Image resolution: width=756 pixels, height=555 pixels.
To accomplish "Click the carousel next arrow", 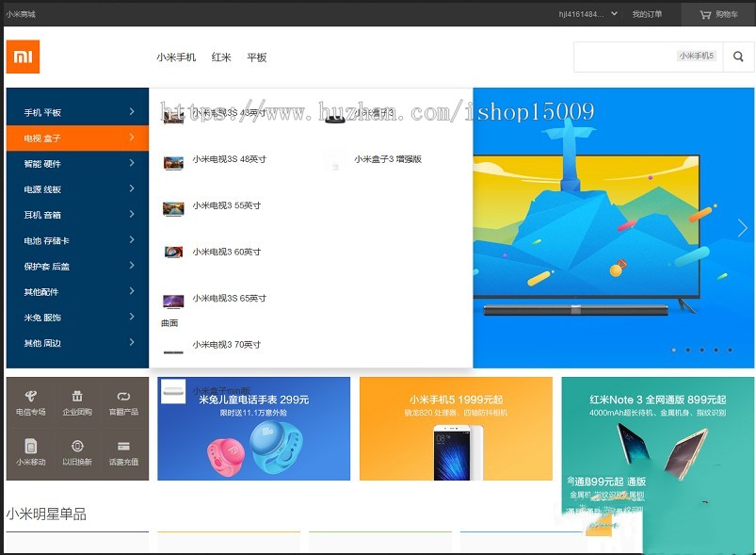I will 741,226.
